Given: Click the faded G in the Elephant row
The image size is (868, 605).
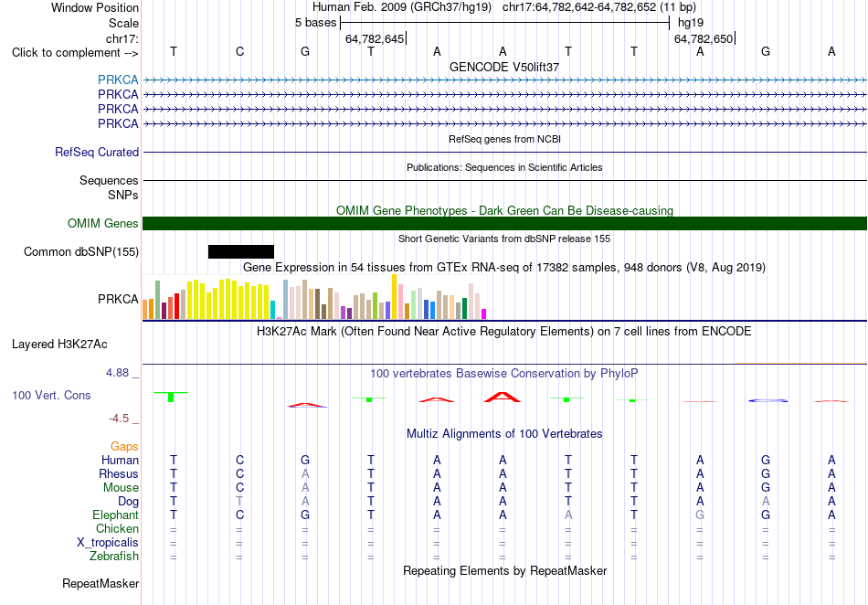Looking at the screenshot, I should [700, 515].
